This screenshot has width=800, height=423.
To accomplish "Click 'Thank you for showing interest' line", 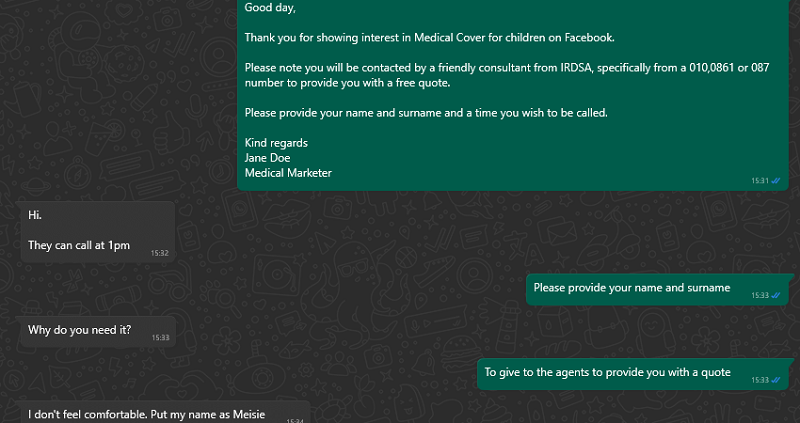I will (429, 37).
